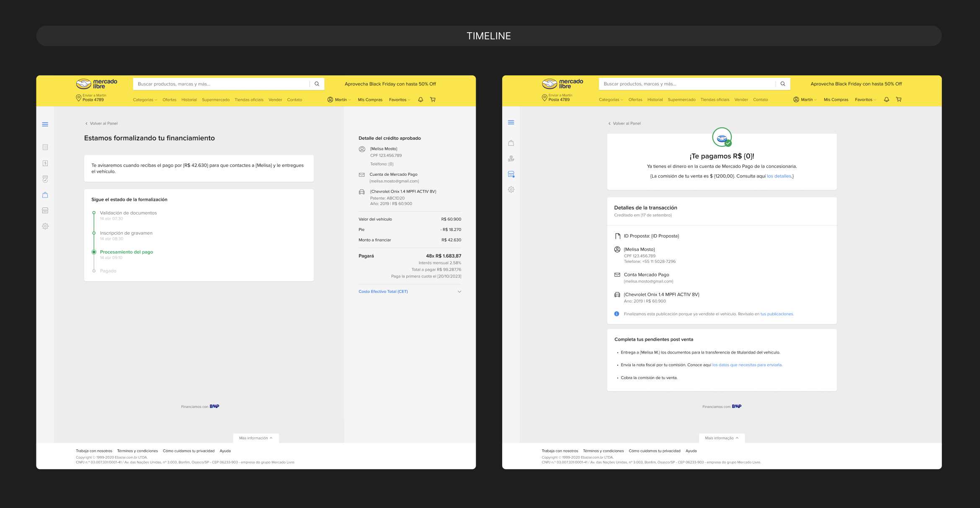This screenshot has height=508, width=980.
Task: Click the dollar sign icon in left sidebar
Action: pos(45,163)
